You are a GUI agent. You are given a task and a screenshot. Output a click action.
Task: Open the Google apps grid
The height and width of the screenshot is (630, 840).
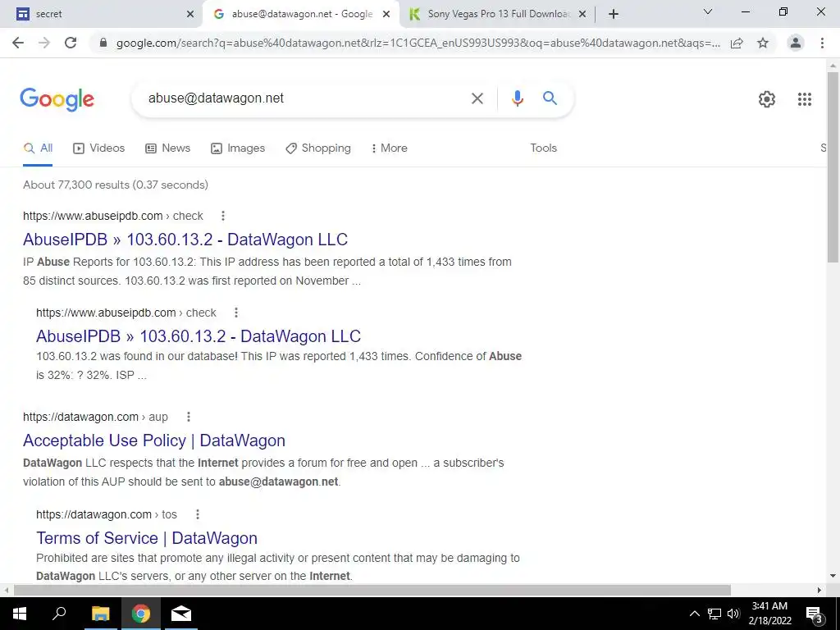pyautogui.click(x=804, y=99)
